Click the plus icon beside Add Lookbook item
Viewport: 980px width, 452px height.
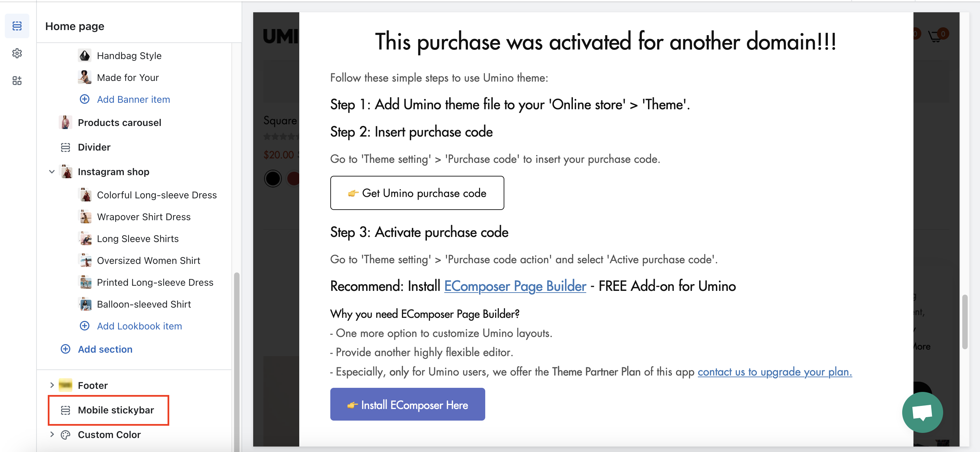pyautogui.click(x=85, y=326)
